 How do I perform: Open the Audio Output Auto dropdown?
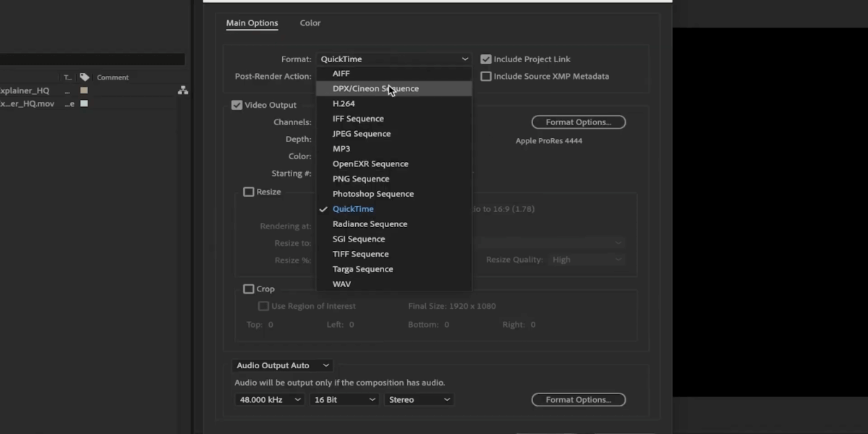pyautogui.click(x=282, y=366)
